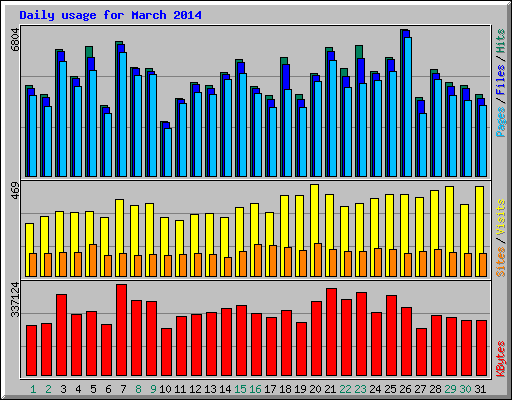
Task: Click day label '31' on the x-axis
Action: click(480, 389)
